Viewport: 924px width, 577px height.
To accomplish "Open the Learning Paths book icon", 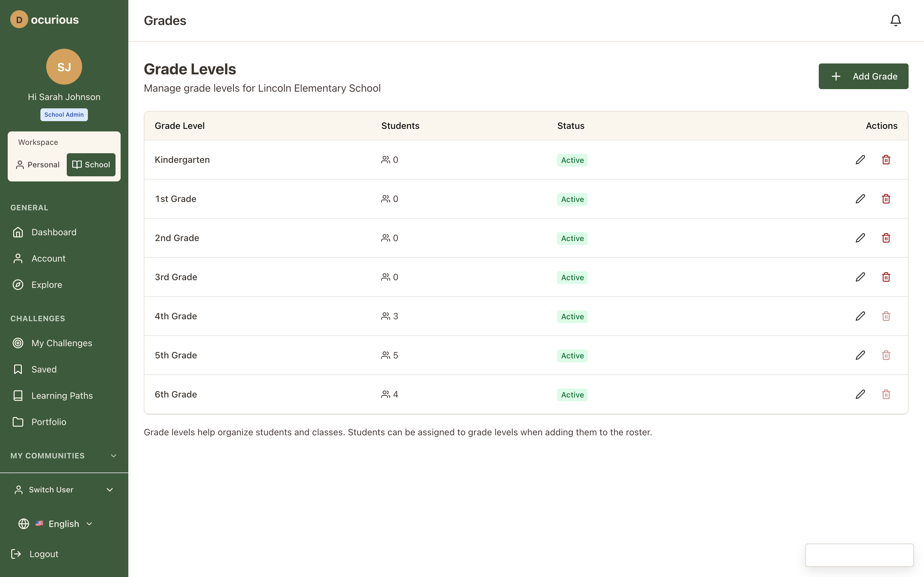I will click(x=18, y=395).
